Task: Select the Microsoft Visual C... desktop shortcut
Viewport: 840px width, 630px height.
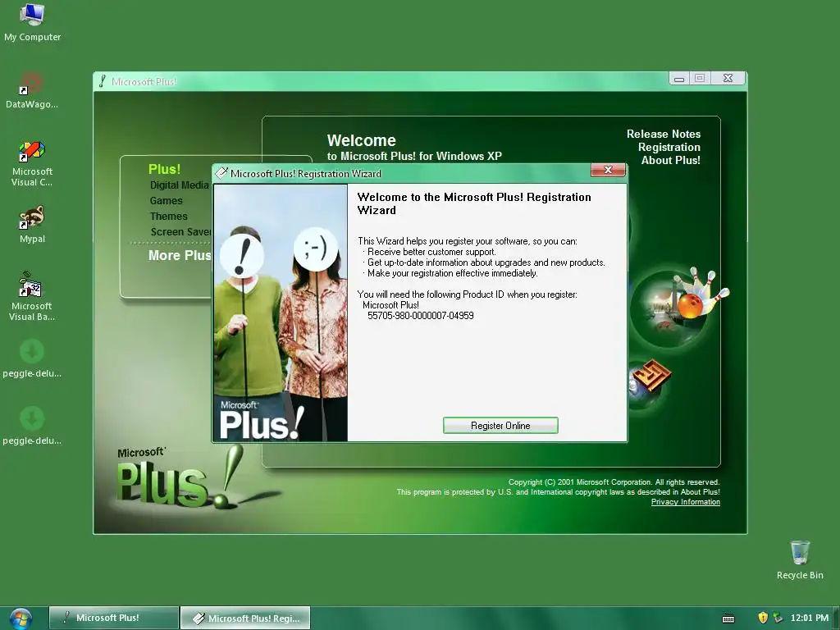Action: pyautogui.click(x=32, y=164)
